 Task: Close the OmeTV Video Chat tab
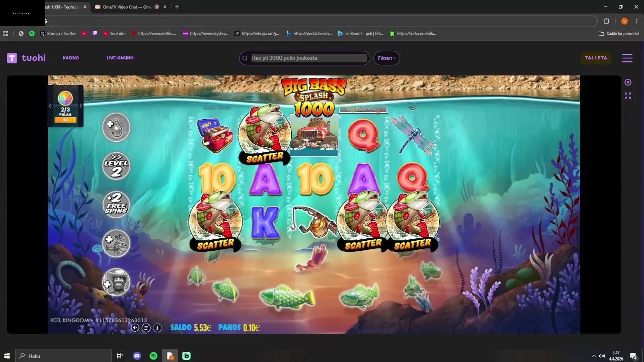pyautogui.click(x=166, y=7)
